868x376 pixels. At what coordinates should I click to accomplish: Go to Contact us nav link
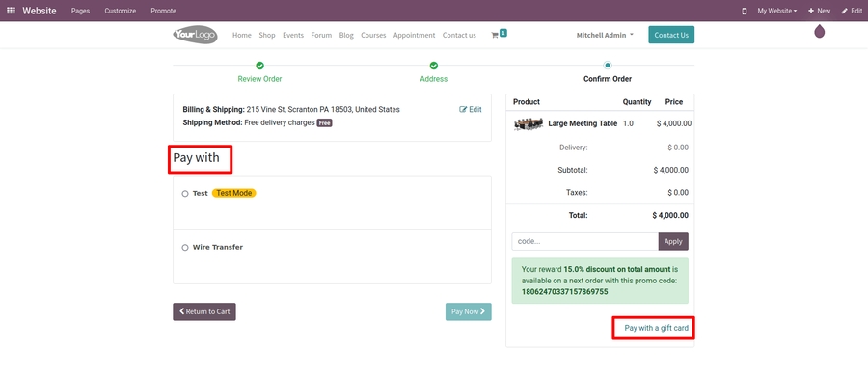(459, 35)
